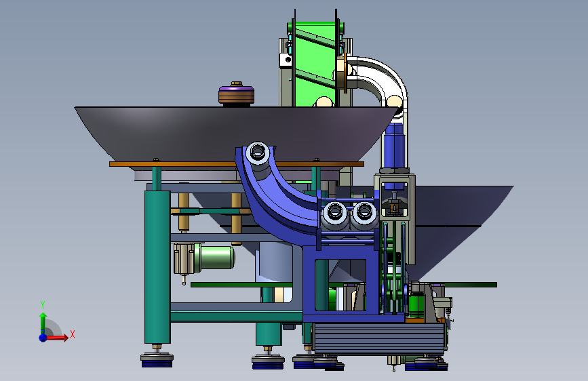The image size is (588, 381).
Task: Click the red X axis arrow on triad
Action: point(57,337)
